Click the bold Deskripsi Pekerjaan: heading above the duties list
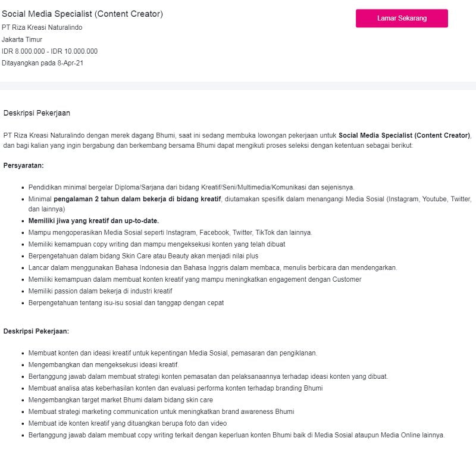This screenshot has width=476, height=452. pyautogui.click(x=36, y=331)
